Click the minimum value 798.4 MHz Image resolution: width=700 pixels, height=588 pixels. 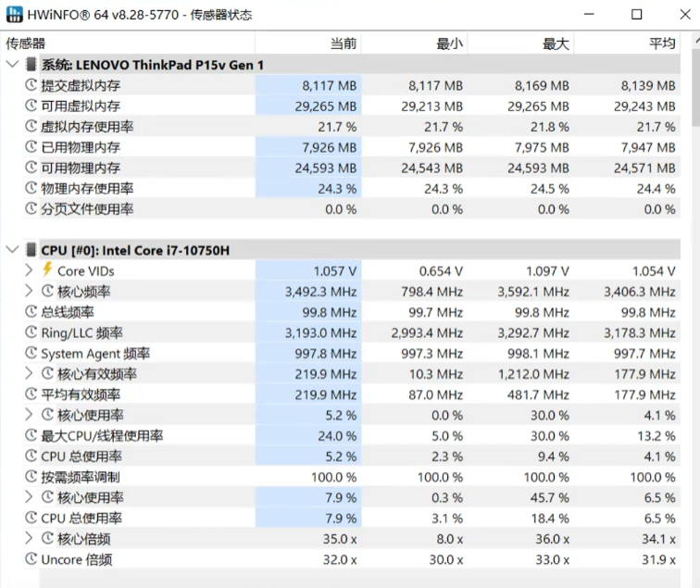(x=431, y=292)
